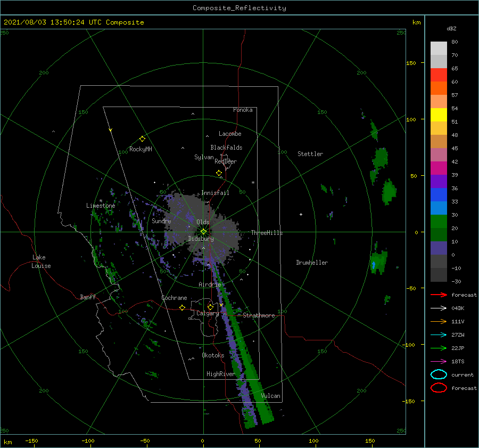
Task: Click the -150 tick on bottom axis
Action: click(31, 441)
